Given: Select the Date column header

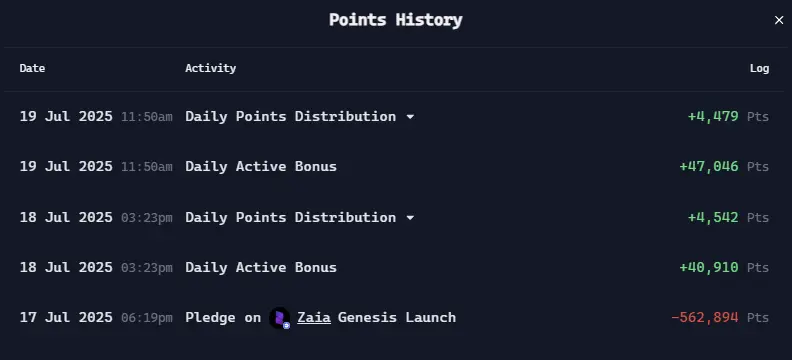Looking at the screenshot, I should (32, 68).
